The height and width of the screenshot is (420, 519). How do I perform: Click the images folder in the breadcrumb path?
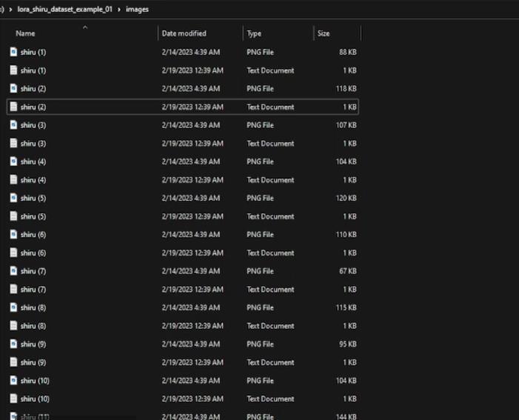[137, 10]
